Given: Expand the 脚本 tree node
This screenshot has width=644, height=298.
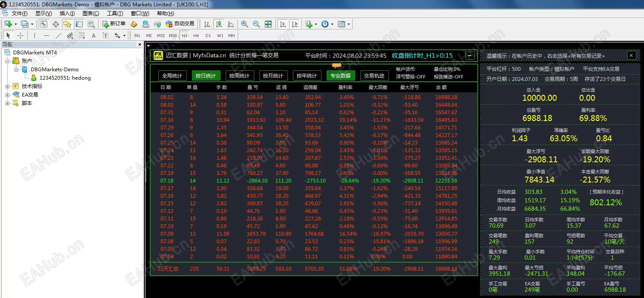Looking at the screenshot, I should coord(8,103).
